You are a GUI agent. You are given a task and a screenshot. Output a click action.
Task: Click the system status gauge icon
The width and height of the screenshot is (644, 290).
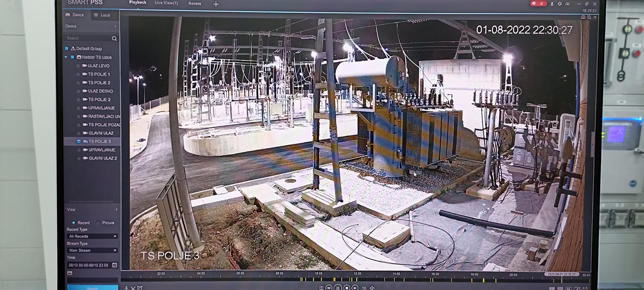point(567,4)
